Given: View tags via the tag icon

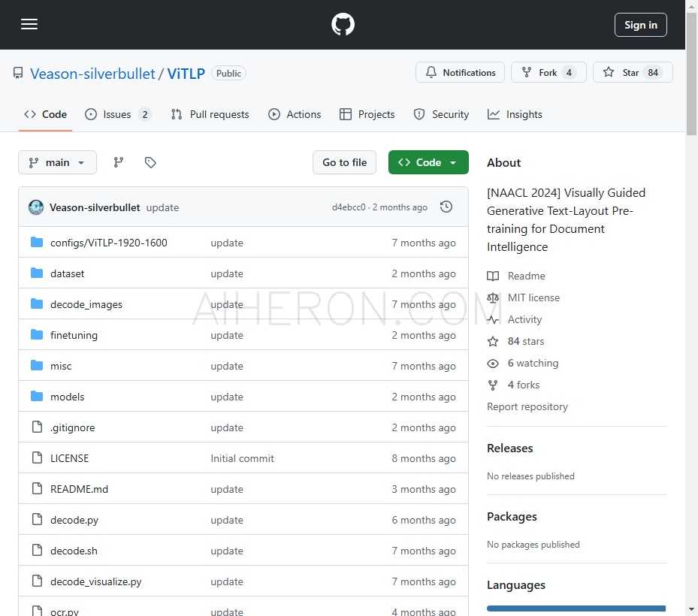Looking at the screenshot, I should (150, 162).
